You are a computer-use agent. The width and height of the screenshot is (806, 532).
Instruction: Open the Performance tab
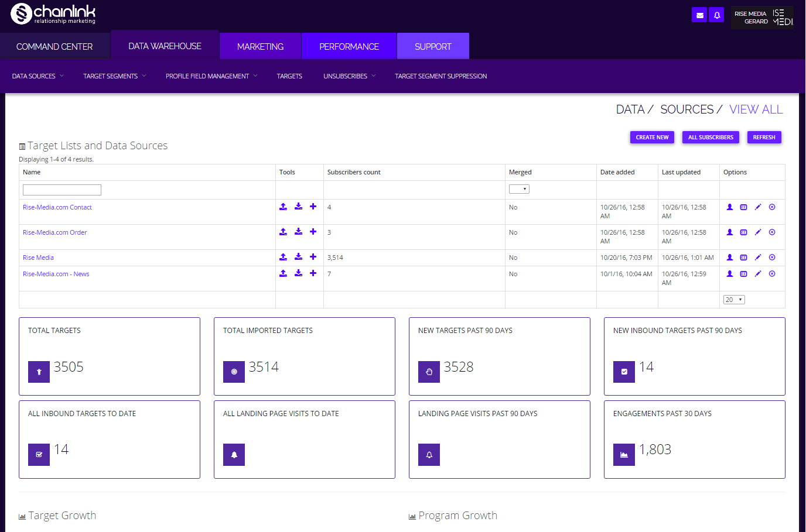tap(349, 46)
